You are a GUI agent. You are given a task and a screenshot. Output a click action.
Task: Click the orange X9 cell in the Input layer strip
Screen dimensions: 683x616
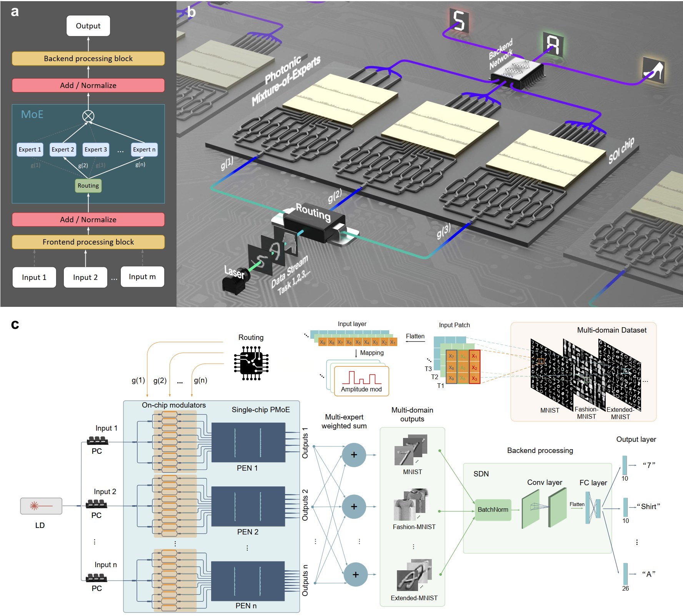pyautogui.click(x=323, y=342)
